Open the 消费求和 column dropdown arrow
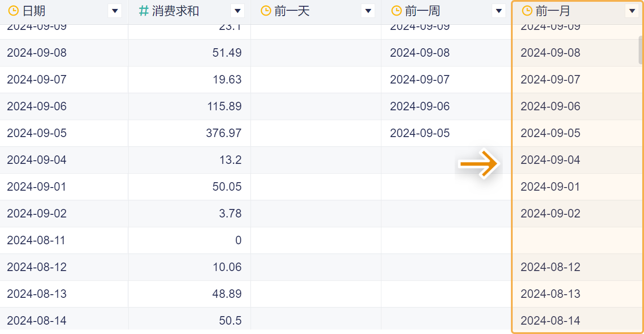The height and width of the screenshot is (334, 644). tap(237, 11)
